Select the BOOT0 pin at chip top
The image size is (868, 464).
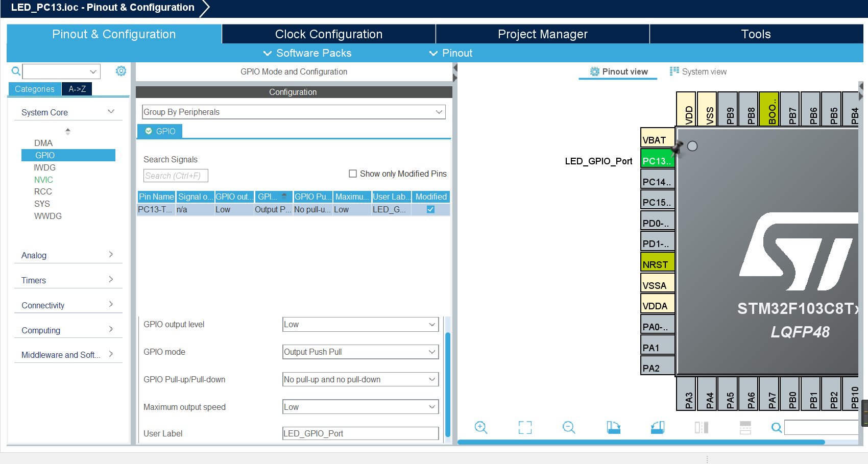[769, 109]
